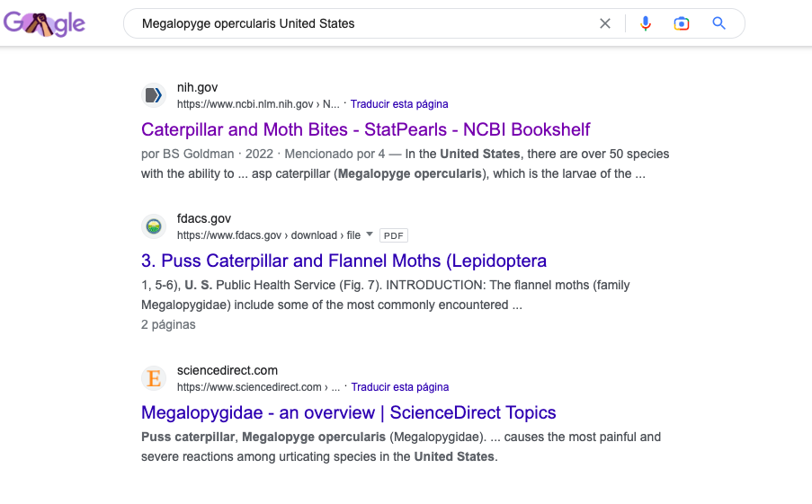
Task: Click the PDF badge on fdacs result
Action: click(394, 235)
